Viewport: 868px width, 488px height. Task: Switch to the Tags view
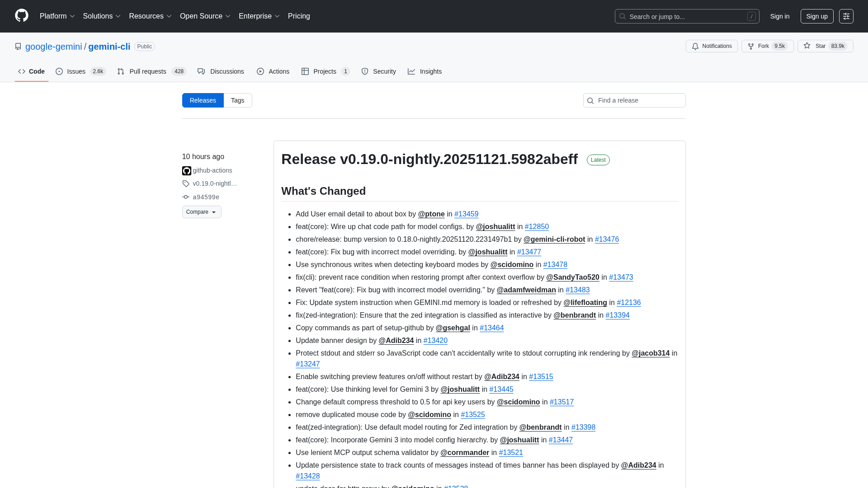tap(237, 100)
